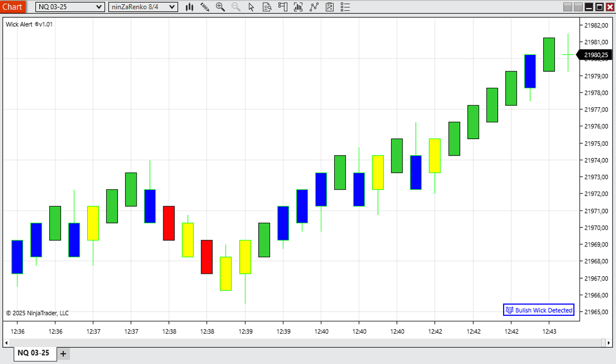Open the bar type chart style icon
The height and width of the screenshot is (364, 616).
[x=189, y=7]
